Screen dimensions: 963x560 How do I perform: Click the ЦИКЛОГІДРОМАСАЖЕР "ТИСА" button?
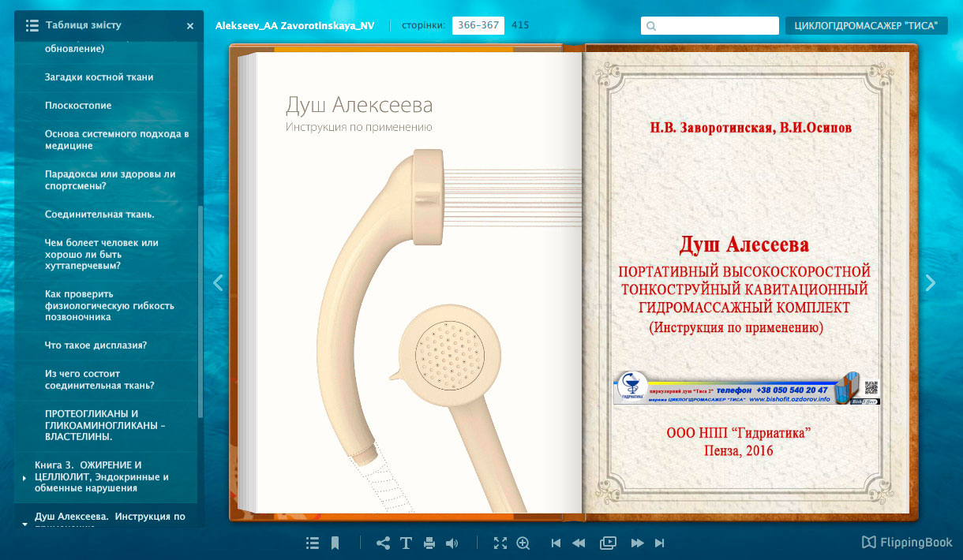click(867, 25)
